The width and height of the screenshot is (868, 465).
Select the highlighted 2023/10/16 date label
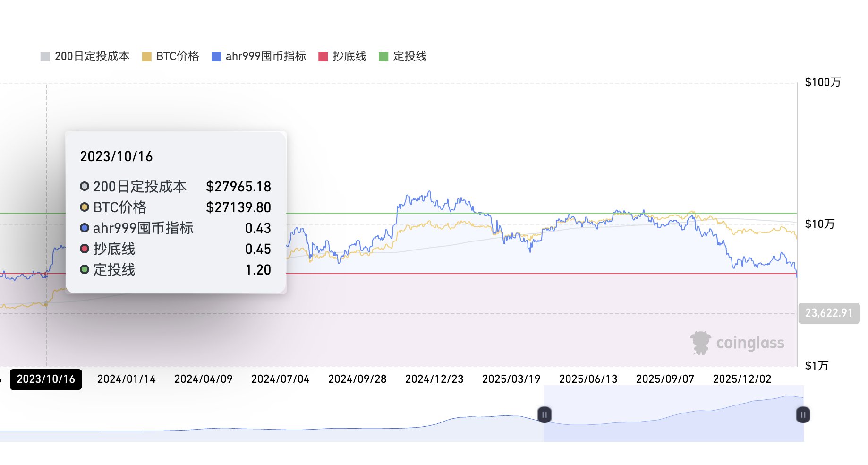46,378
